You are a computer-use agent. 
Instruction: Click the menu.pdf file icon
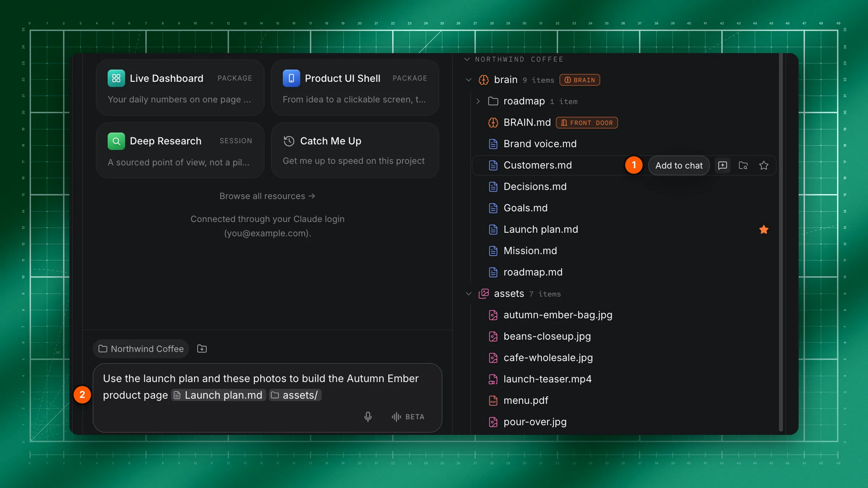493,401
